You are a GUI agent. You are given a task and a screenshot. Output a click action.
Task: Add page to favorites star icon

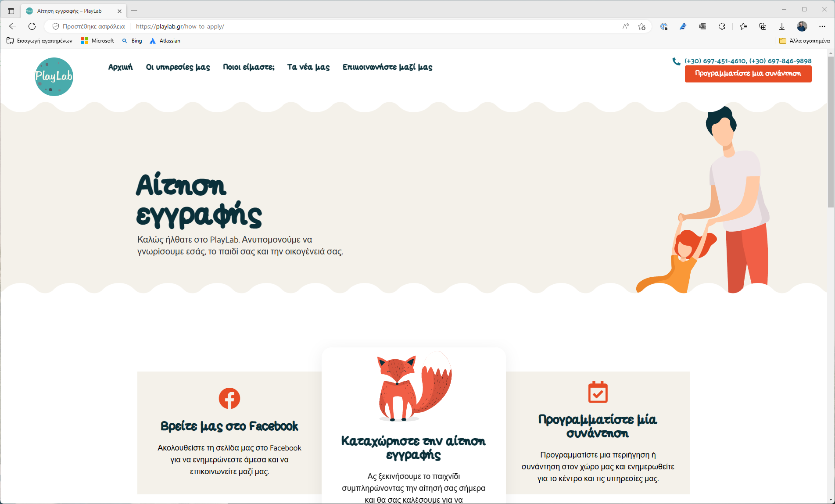641,26
